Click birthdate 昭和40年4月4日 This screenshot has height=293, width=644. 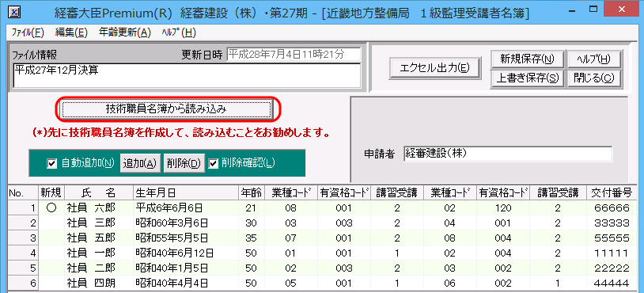click(x=186, y=283)
